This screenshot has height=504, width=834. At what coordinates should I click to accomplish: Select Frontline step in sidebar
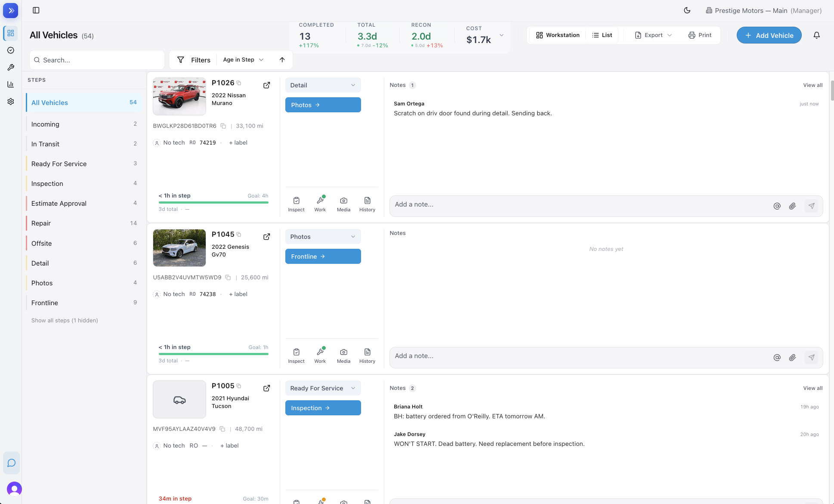[84, 303]
